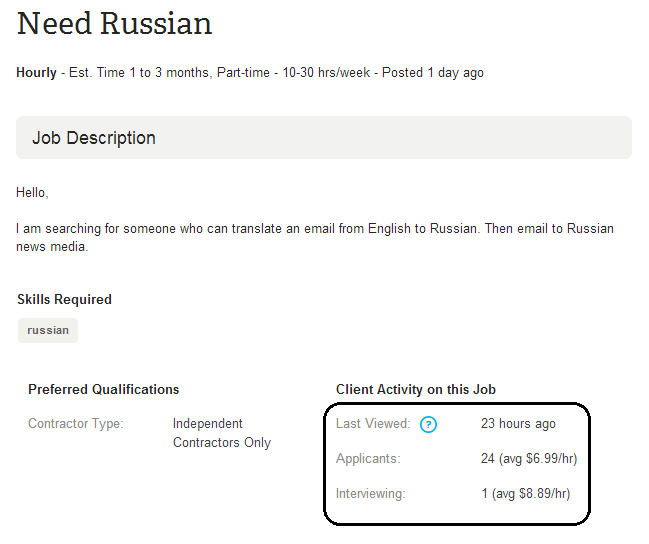Click the Last Viewed help question-mark icon
The width and height of the screenshot is (649, 544).
(428, 424)
